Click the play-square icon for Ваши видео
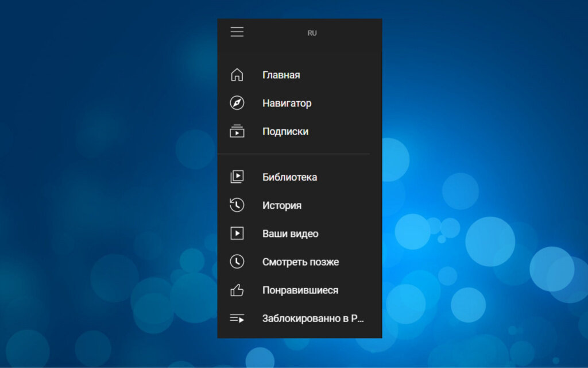This screenshot has width=588, height=368. tap(237, 233)
